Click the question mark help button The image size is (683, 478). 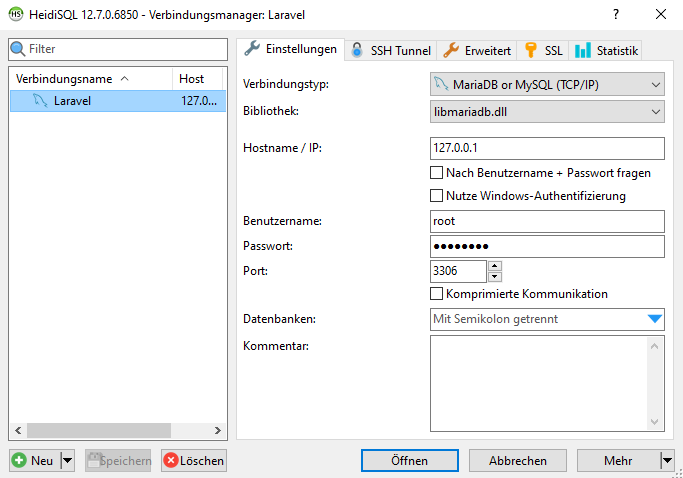point(616,14)
